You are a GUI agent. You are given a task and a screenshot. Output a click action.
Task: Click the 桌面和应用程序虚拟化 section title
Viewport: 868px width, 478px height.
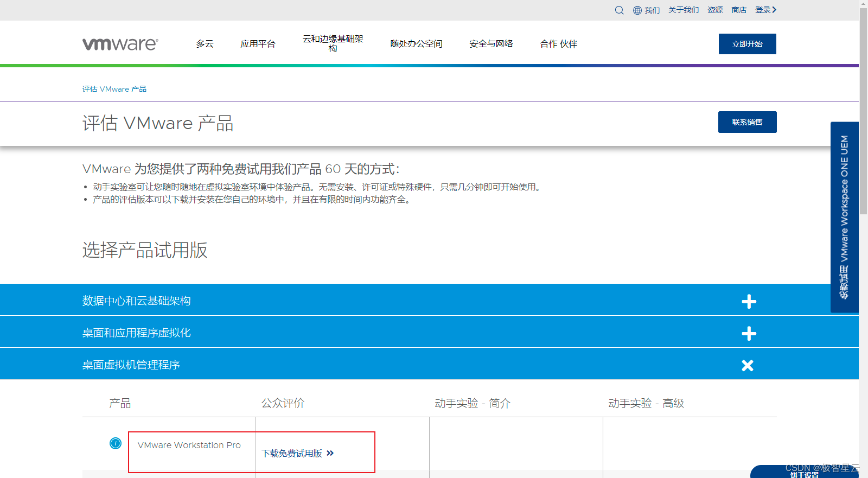136,333
